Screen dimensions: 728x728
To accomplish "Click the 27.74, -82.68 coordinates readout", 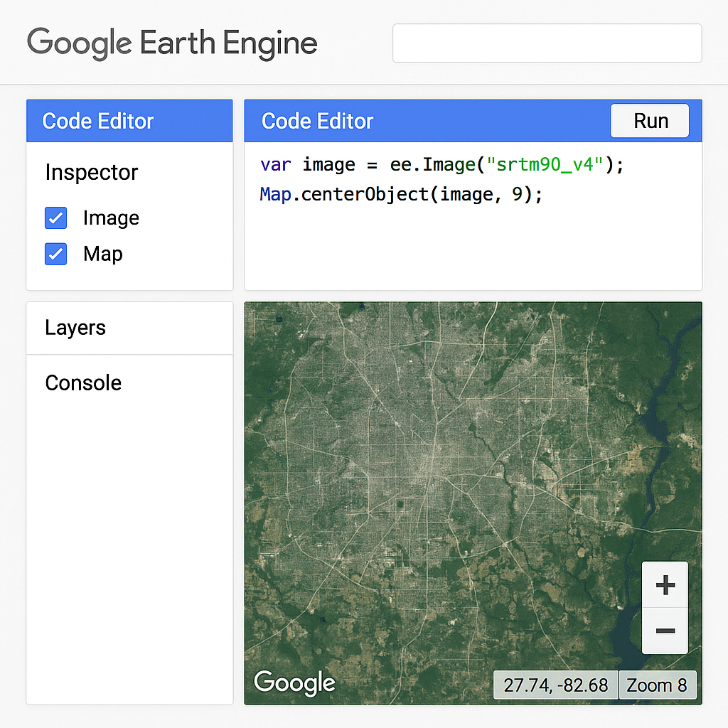I will click(555, 685).
